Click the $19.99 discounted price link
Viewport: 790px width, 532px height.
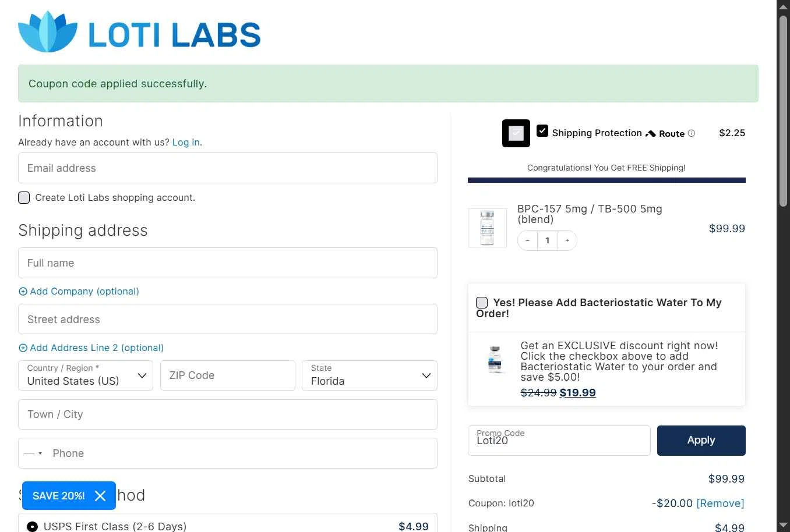(x=577, y=393)
